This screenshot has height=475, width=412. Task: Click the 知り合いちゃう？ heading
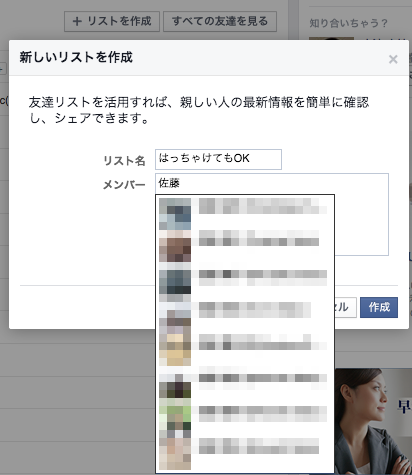[348, 23]
